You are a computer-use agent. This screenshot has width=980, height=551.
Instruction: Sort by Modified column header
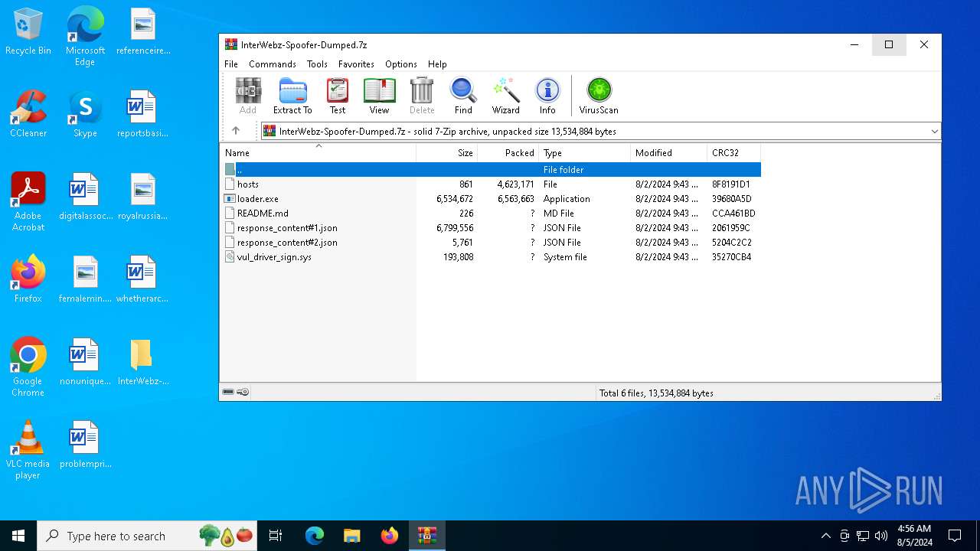[x=669, y=153]
